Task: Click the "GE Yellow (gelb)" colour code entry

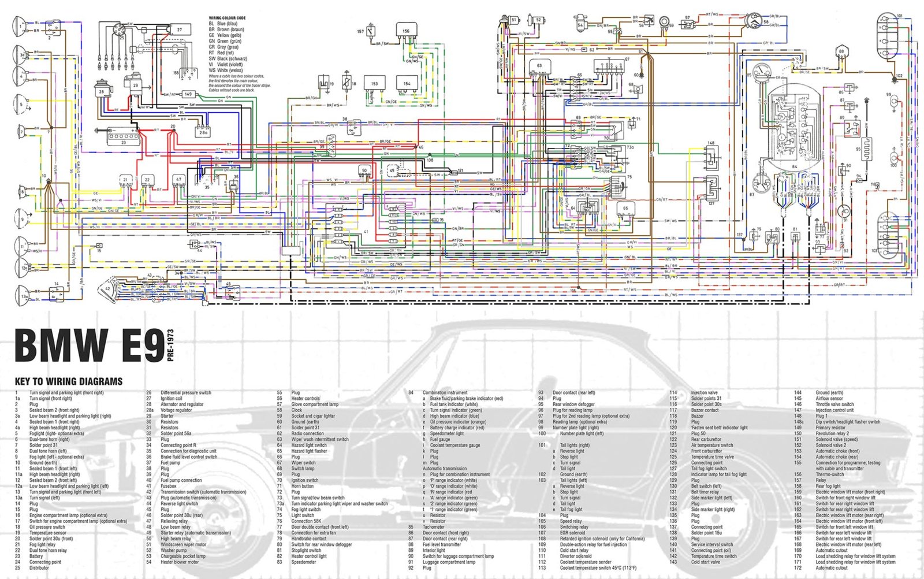Action: (225, 35)
